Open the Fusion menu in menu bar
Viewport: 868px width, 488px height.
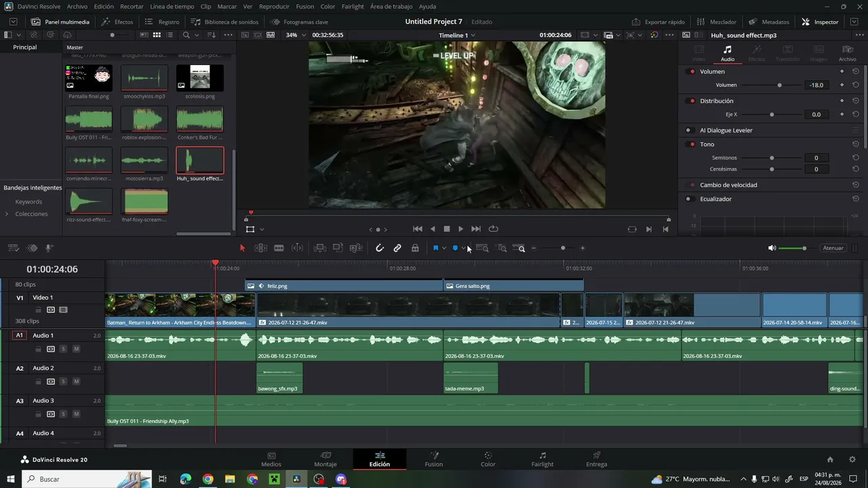point(304,6)
